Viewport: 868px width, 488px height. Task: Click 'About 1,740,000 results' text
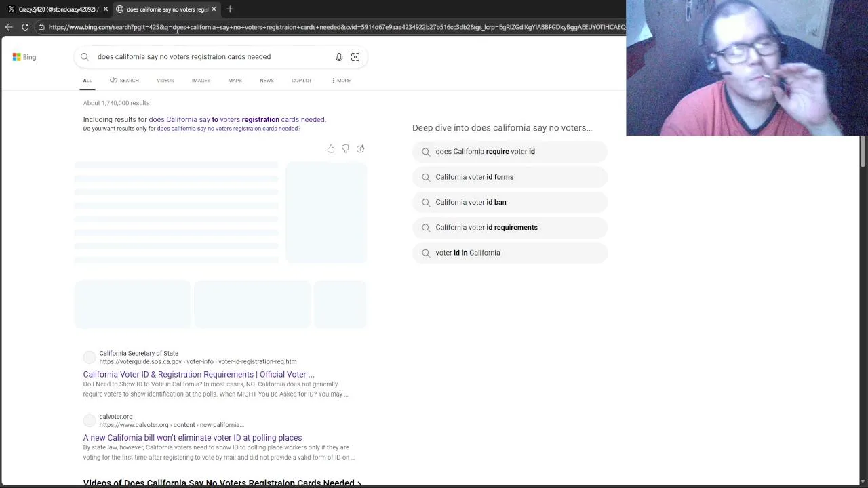116,103
